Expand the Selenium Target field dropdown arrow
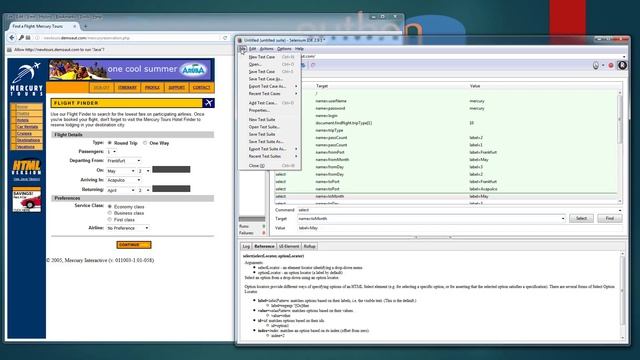The width and height of the screenshot is (640, 360). tap(563, 219)
